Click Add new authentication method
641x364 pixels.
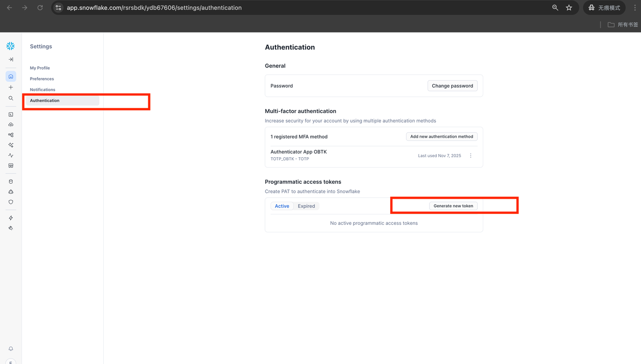[x=442, y=137]
